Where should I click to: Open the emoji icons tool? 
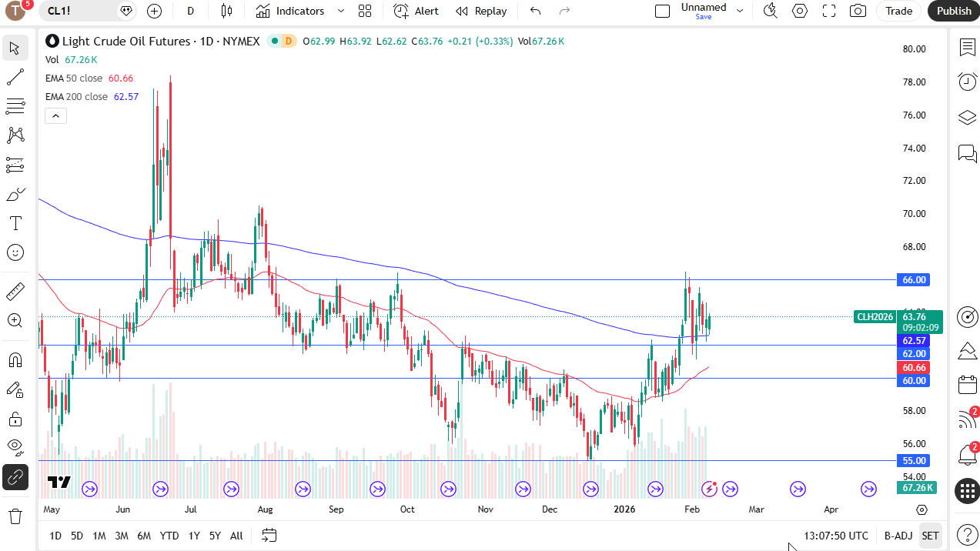(15, 252)
